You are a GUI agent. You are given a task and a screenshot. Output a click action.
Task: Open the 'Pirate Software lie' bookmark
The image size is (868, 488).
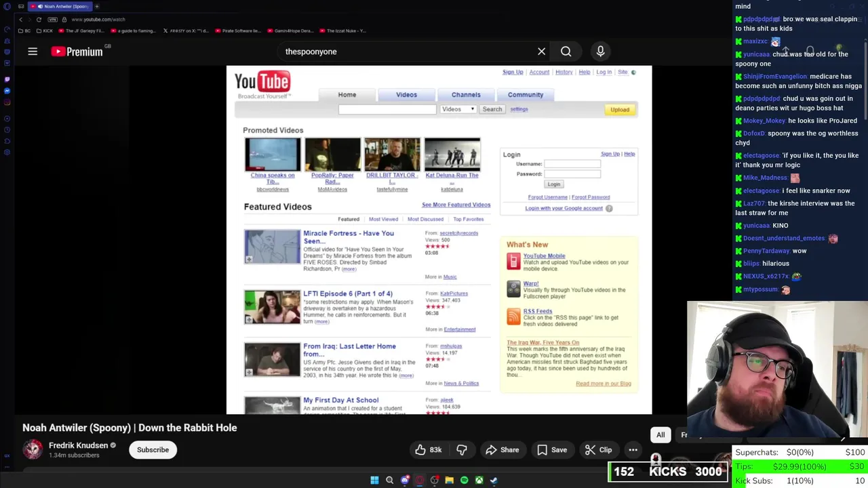(238, 30)
